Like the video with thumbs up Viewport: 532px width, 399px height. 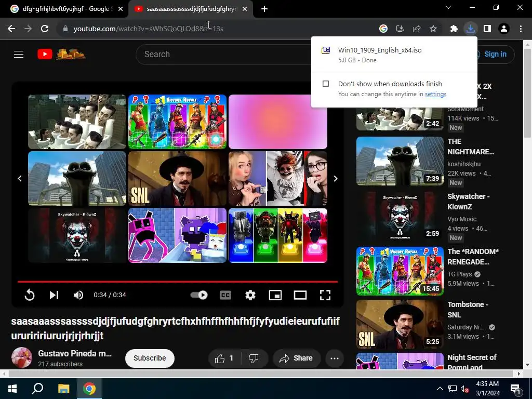[224, 358]
